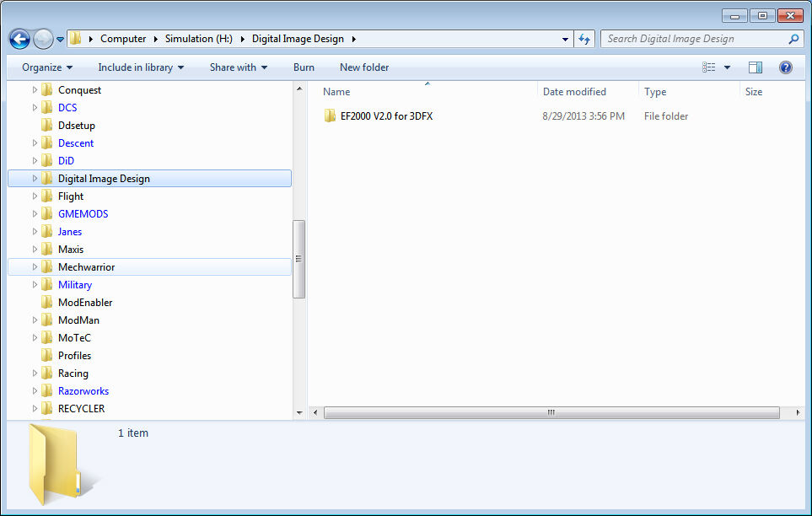812x516 pixels.
Task: Click the change view icon
Action: click(708, 67)
